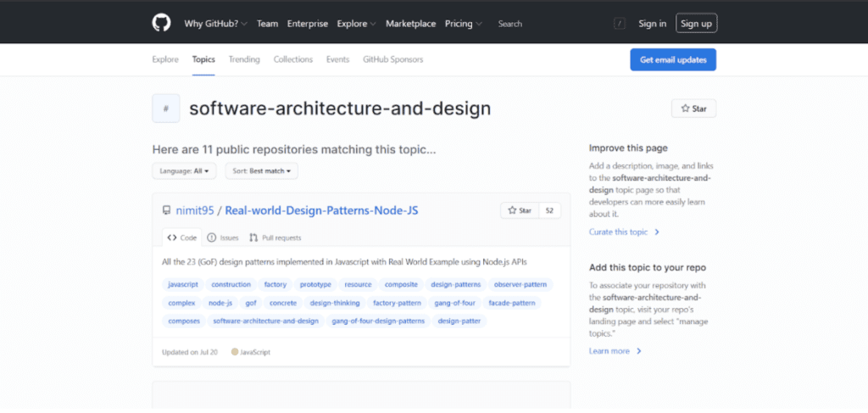The width and height of the screenshot is (868, 413).
Task: Click the Add this topic to your repo heading
Action: pos(648,267)
